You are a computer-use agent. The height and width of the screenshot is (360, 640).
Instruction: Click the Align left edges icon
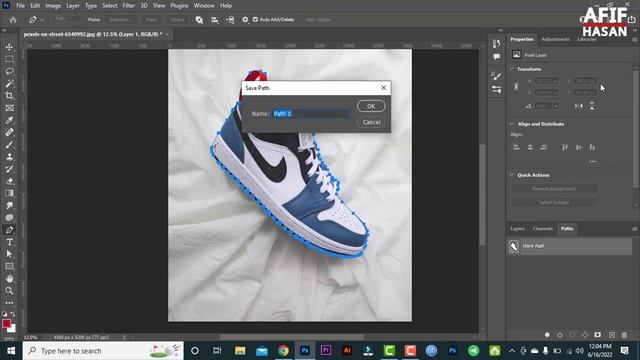(x=516, y=147)
